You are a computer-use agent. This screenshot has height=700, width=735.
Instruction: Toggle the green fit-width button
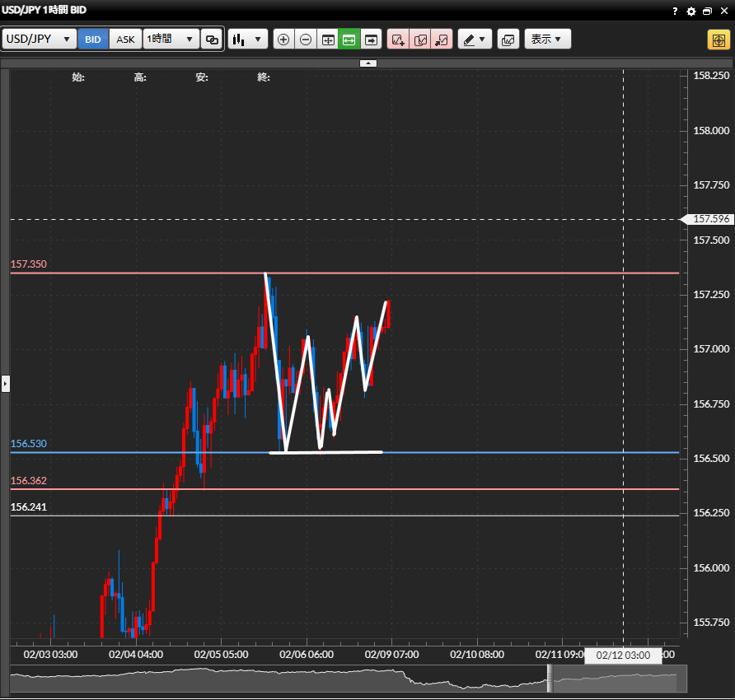click(x=349, y=40)
